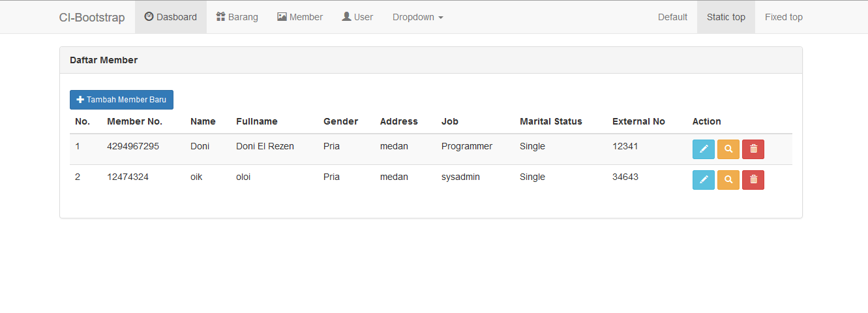Delete member oik with trash icon
Viewport: 868px width, 313px height.
pyautogui.click(x=753, y=180)
